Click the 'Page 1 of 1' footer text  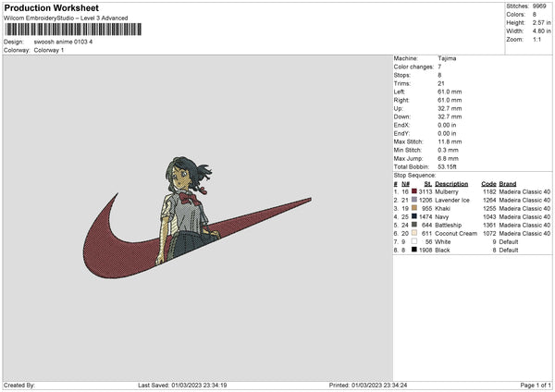[x=536, y=386]
